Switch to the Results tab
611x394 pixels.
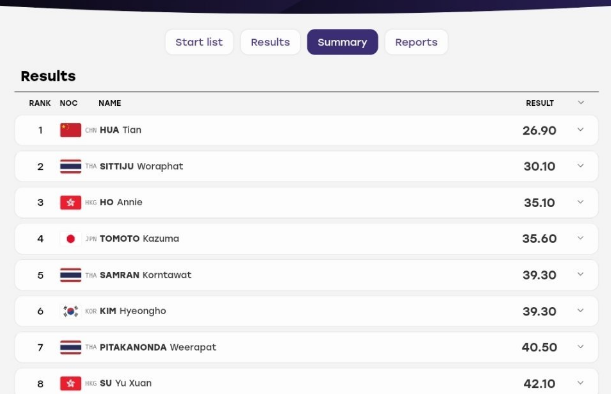[x=270, y=42]
